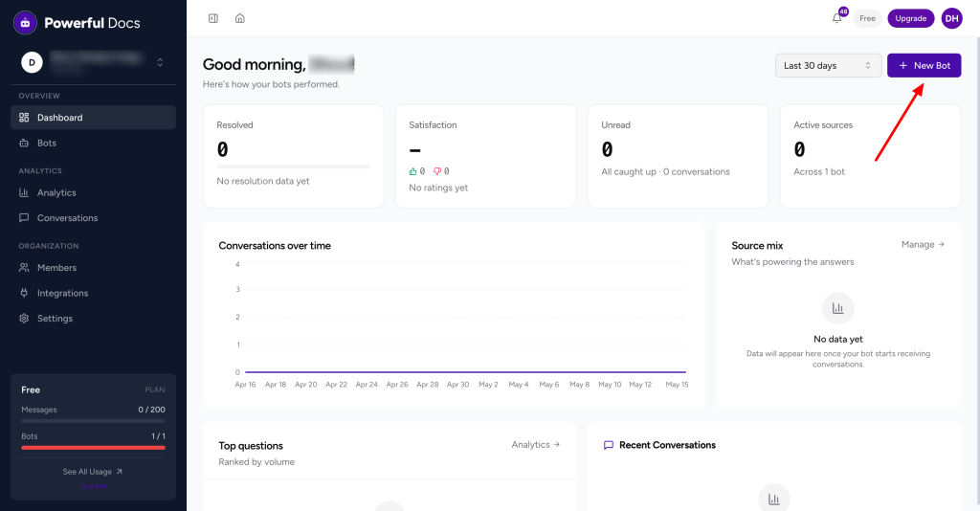This screenshot has width=980, height=511.
Task: Click the 'Across 1 bot' text
Action: (819, 172)
